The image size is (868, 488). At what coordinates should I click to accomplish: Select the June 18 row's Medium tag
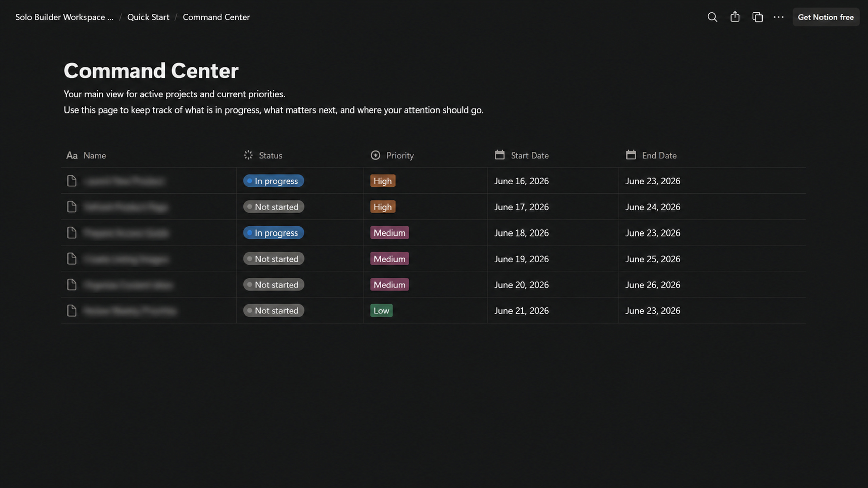pos(389,232)
